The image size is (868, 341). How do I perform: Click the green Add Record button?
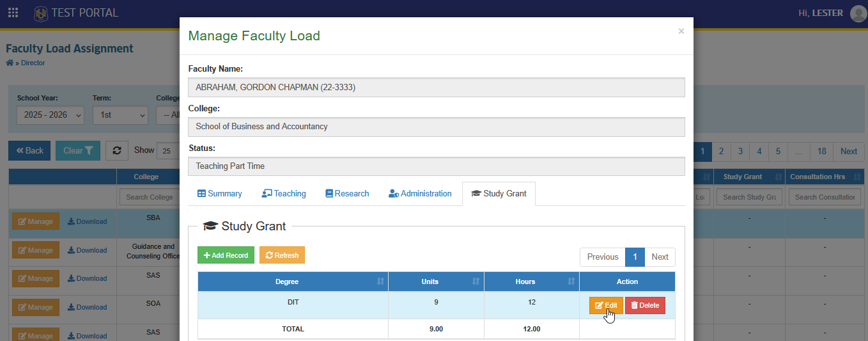click(226, 255)
